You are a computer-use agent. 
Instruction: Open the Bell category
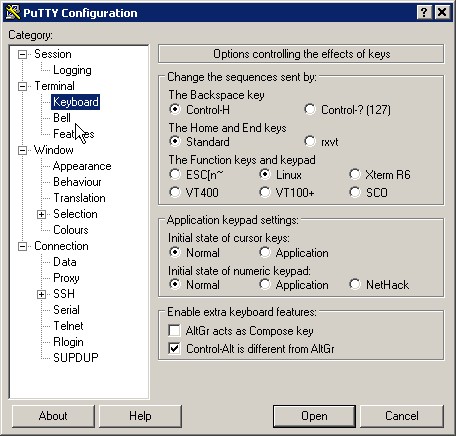62,118
